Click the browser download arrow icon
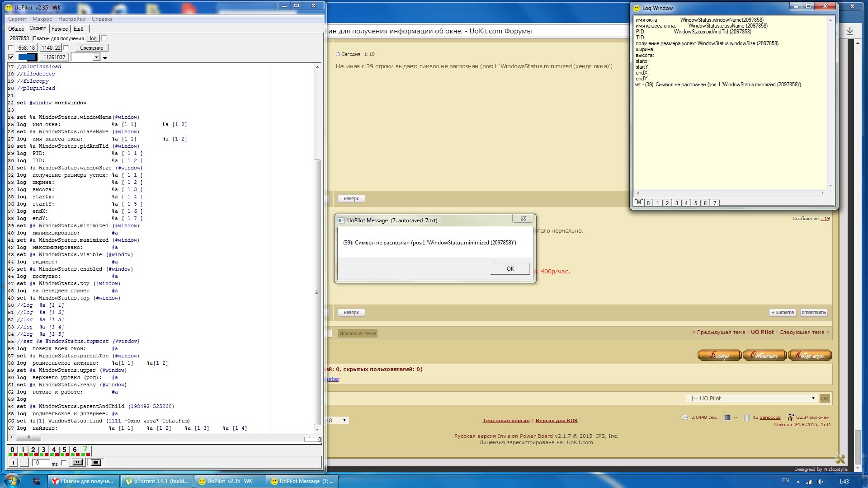 point(849,31)
